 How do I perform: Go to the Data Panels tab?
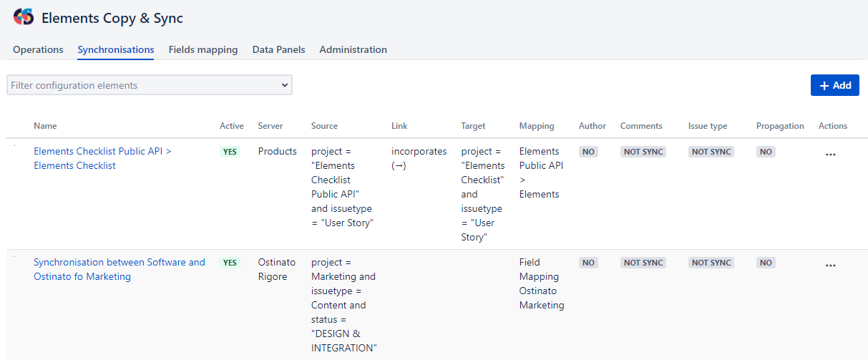tap(278, 49)
